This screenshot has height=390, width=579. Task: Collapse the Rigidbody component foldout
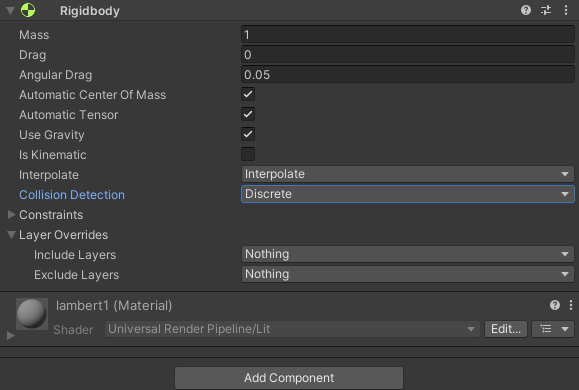(11, 11)
